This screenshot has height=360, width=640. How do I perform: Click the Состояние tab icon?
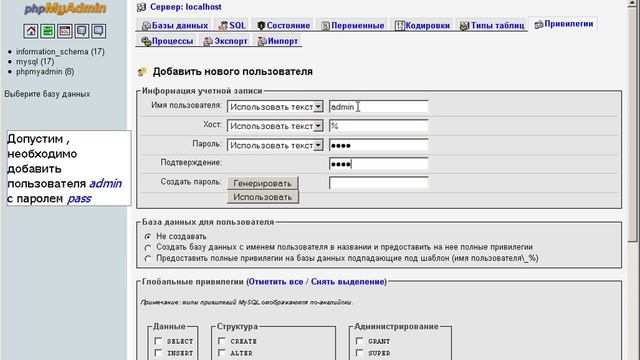[x=261, y=26]
